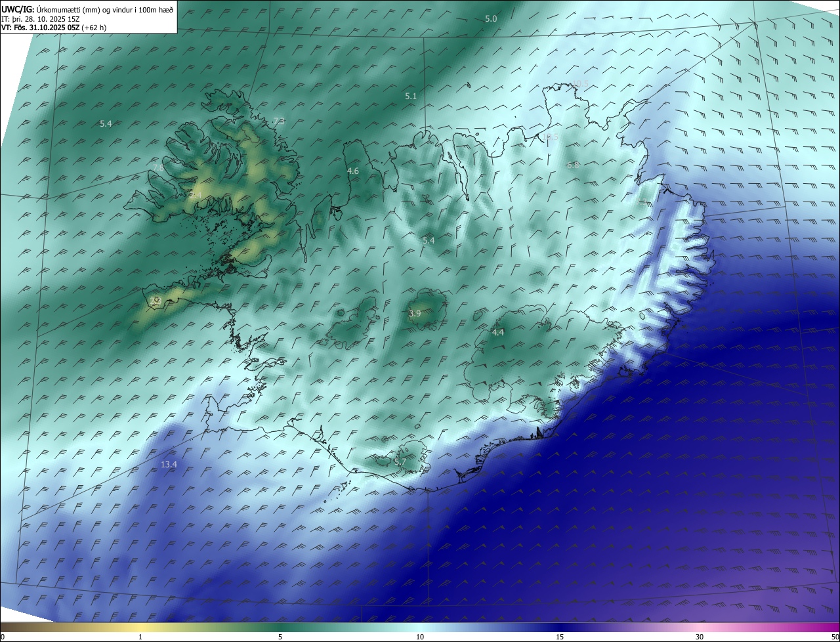Click the 6.8 value in northeast Iceland
The width and height of the screenshot is (840, 642).
(573, 165)
